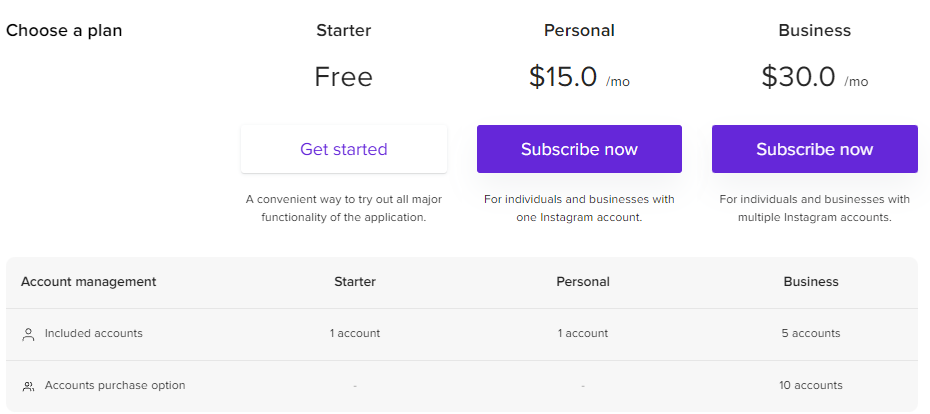The height and width of the screenshot is (414, 930).
Task: Click the 5 accounts Business cell
Action: [x=811, y=333]
